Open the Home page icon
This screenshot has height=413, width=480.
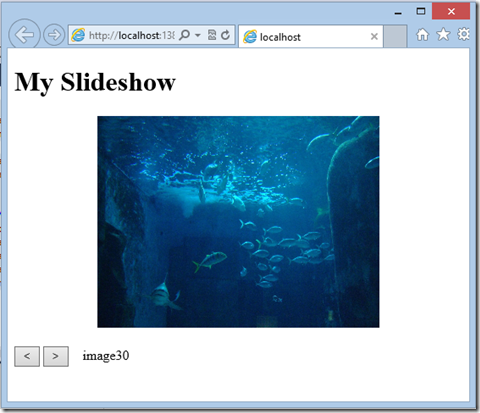[x=423, y=34]
